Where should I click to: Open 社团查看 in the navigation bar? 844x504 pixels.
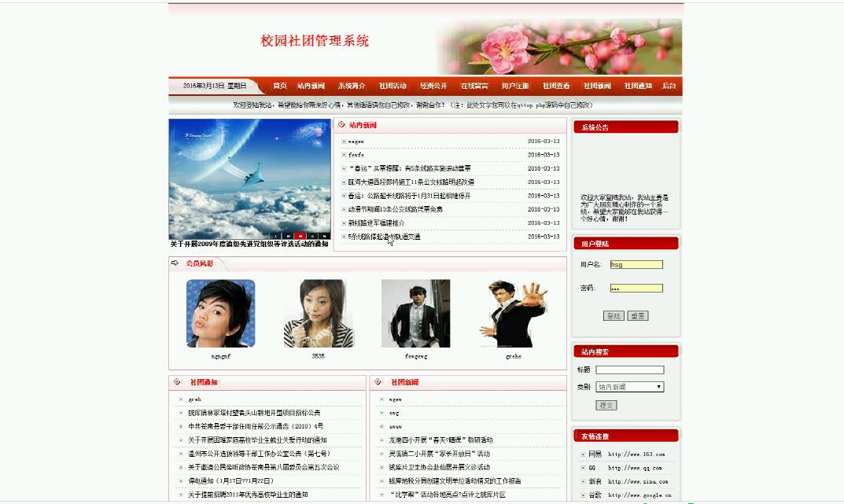556,86
